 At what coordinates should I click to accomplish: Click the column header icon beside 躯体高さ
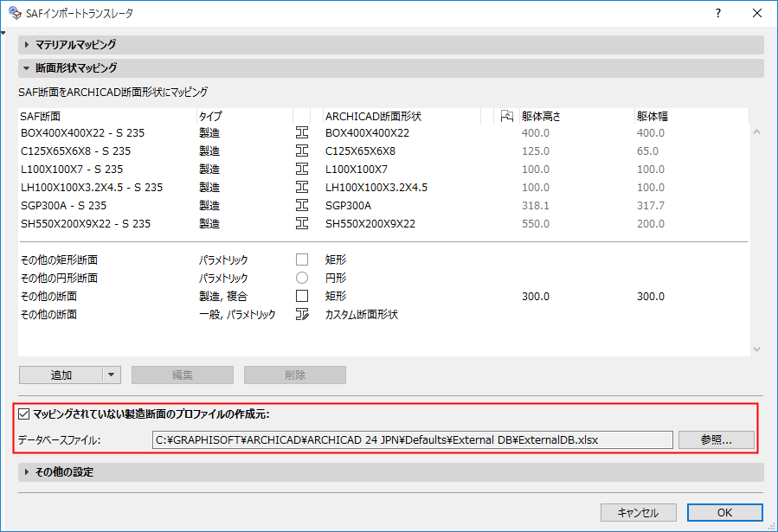tap(506, 116)
